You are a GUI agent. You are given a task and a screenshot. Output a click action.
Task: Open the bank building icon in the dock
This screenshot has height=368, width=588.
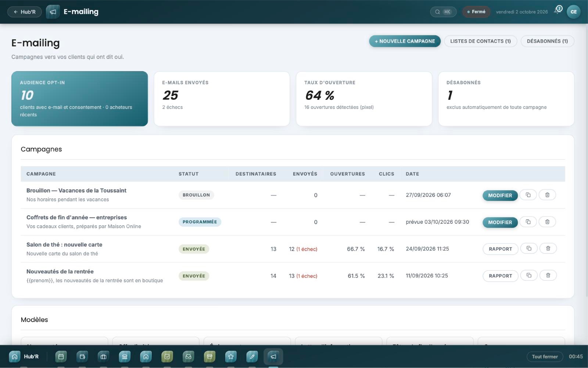[x=125, y=357]
